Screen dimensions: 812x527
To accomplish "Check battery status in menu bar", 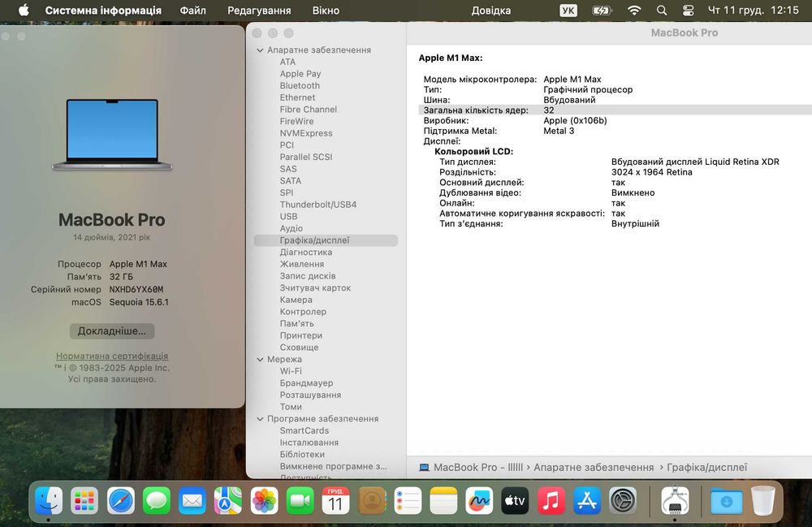I will tap(602, 11).
